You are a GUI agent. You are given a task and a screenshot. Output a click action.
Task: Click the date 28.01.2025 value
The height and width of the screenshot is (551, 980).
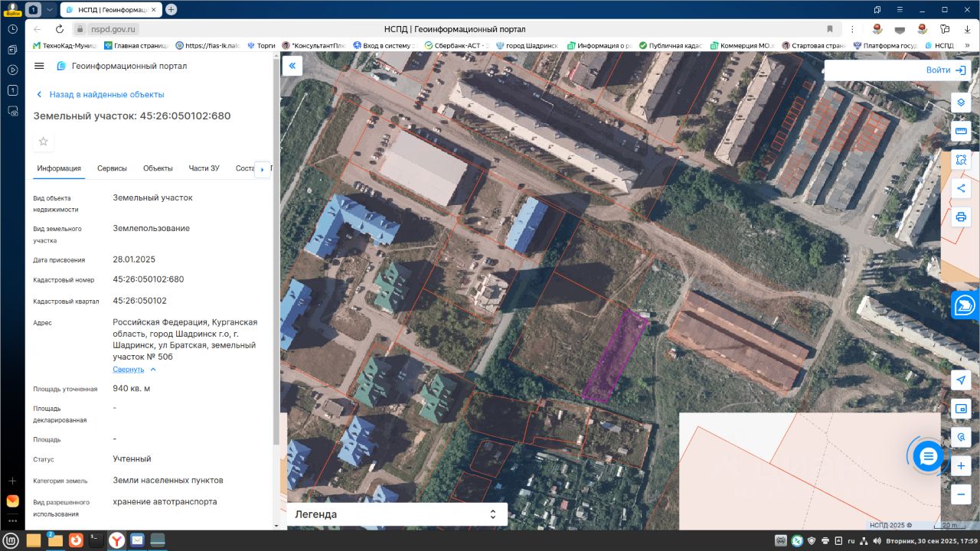[134, 259]
